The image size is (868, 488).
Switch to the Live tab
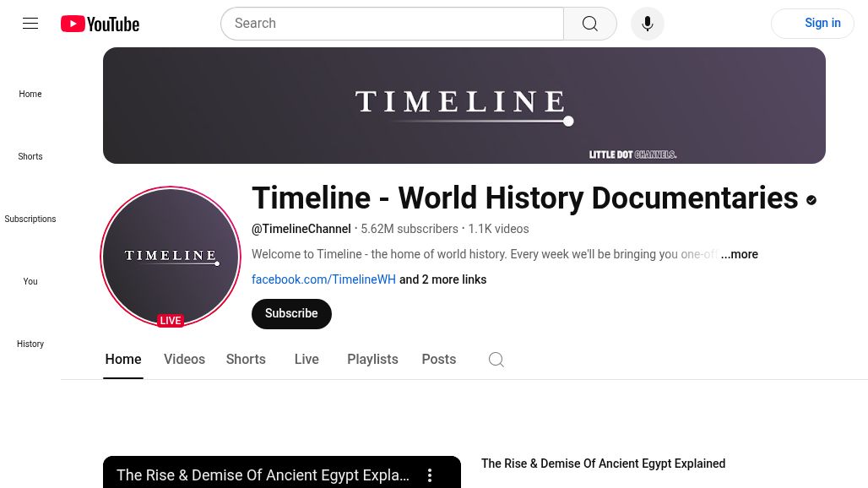click(307, 360)
